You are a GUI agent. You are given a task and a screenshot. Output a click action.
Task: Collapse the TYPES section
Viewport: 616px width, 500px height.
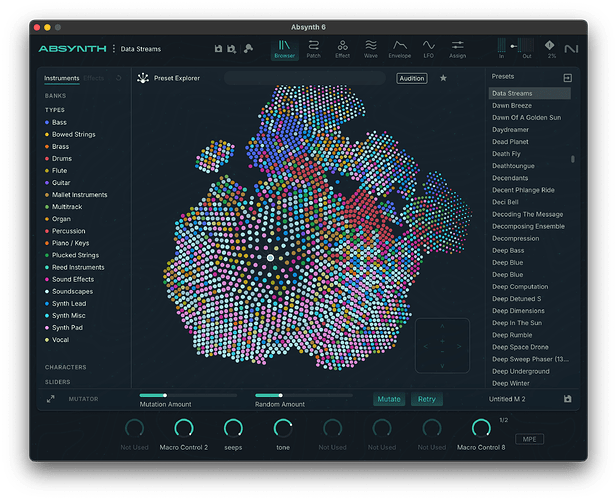(x=55, y=110)
